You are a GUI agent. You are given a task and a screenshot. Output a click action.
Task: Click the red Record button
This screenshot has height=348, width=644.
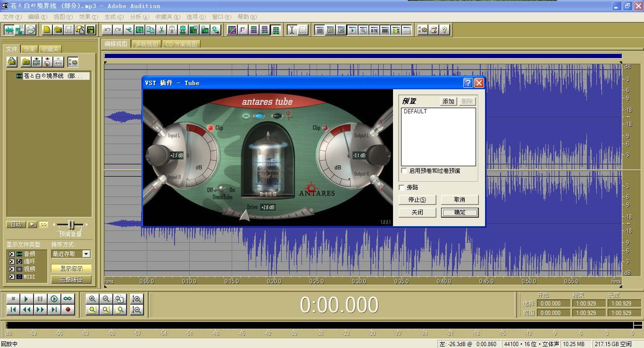(x=68, y=310)
